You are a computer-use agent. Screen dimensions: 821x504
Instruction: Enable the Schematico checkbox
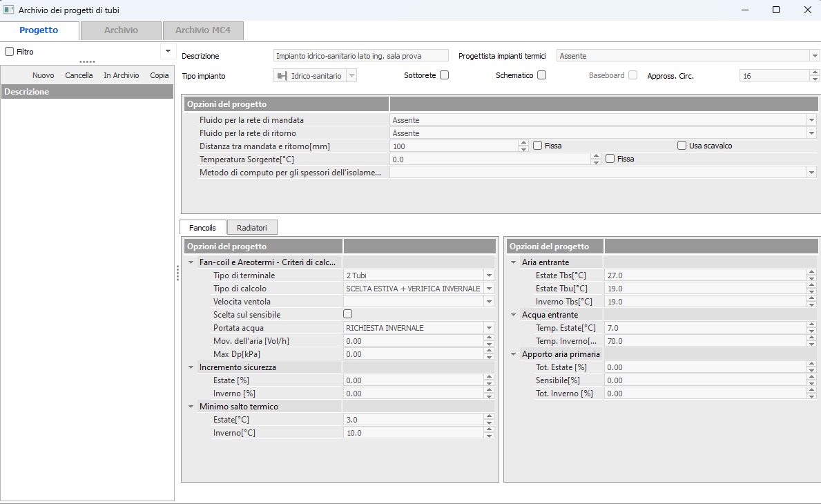pyautogui.click(x=542, y=75)
